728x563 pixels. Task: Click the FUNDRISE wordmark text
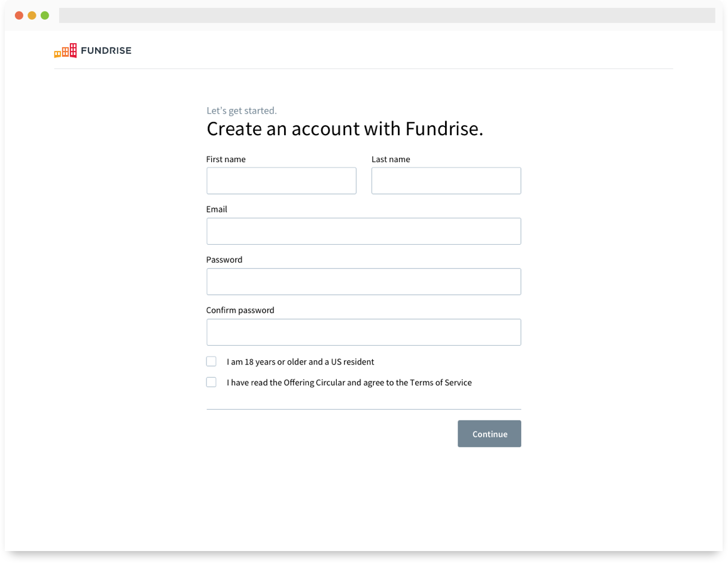click(x=106, y=51)
